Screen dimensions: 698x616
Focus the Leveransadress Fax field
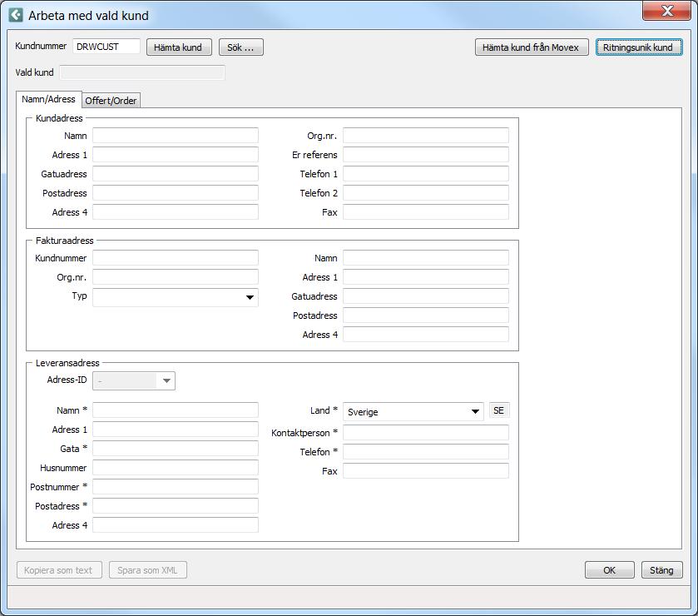click(426, 471)
